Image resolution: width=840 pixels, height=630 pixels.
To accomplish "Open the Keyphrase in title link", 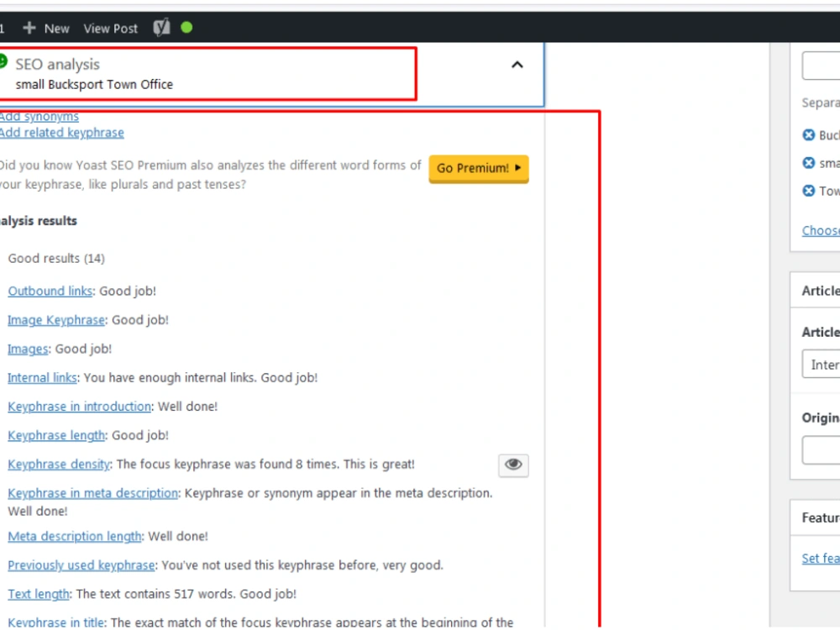I will (x=56, y=622).
